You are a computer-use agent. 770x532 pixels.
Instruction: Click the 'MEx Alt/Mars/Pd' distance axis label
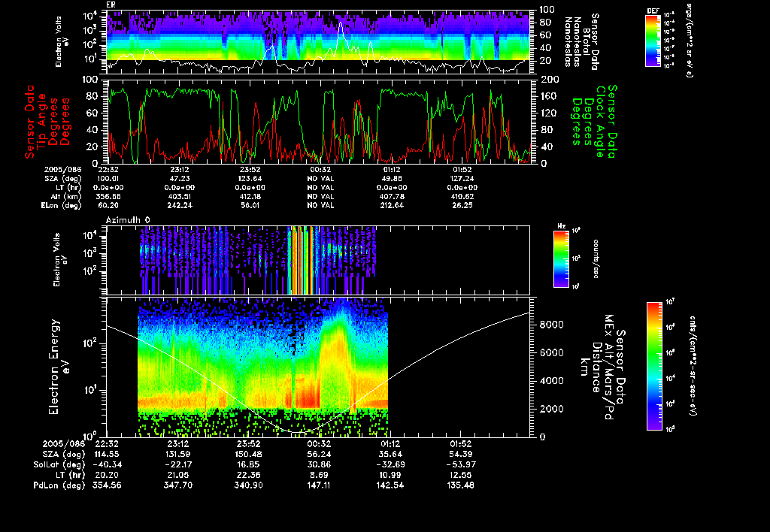tap(608, 367)
